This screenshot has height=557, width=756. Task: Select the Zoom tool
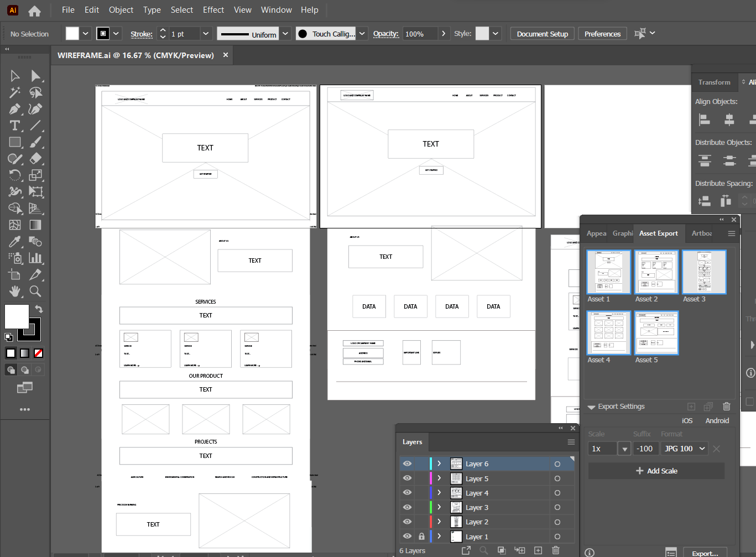coord(35,291)
